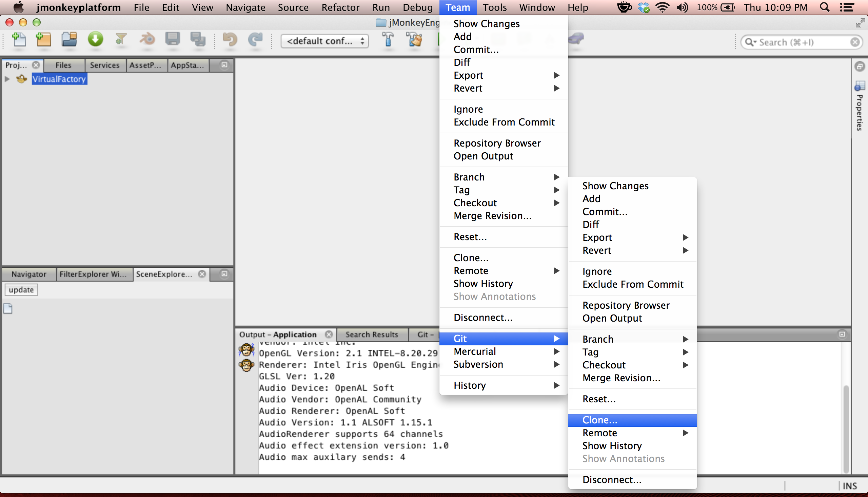The height and width of the screenshot is (497, 868).
Task: Click the Undo toolbar icon
Action: (230, 41)
